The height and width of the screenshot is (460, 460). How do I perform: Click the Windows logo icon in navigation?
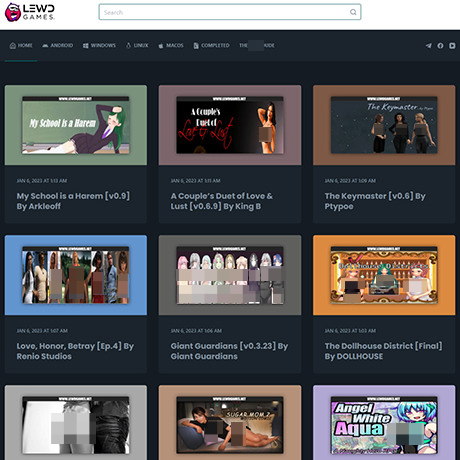86,46
